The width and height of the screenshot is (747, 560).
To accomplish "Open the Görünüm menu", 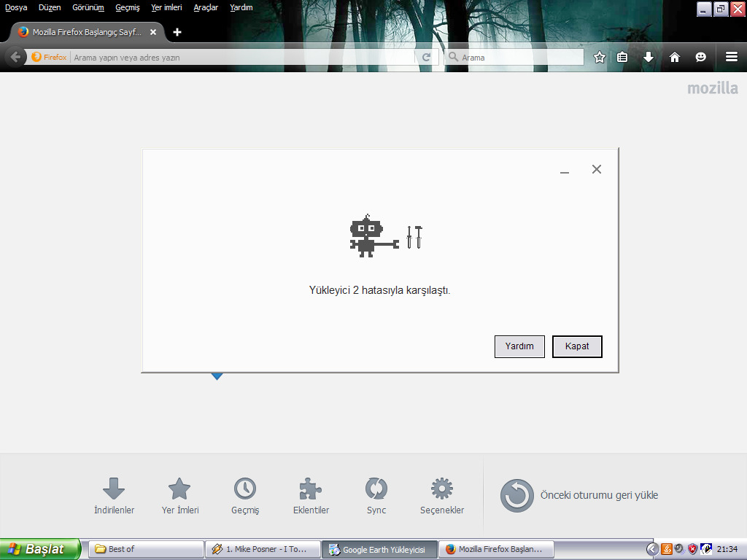I will pyautogui.click(x=88, y=7).
